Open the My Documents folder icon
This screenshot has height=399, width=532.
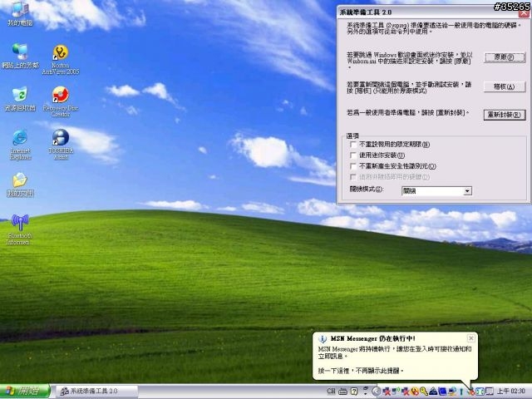pos(20,185)
